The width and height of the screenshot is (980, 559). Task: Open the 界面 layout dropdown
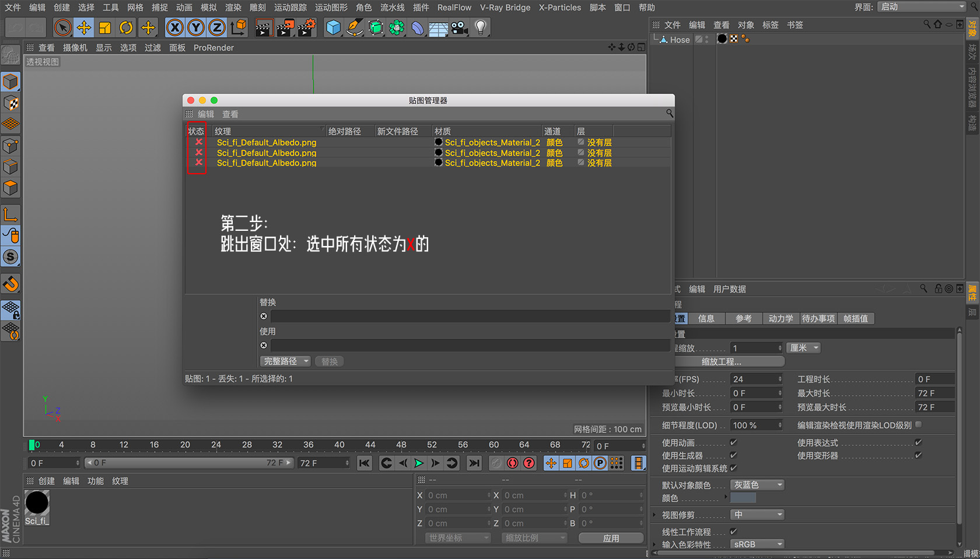[922, 7]
